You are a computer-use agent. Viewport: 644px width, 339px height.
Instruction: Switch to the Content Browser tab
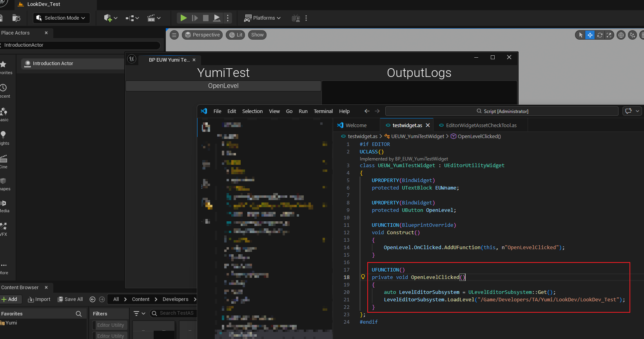point(20,288)
